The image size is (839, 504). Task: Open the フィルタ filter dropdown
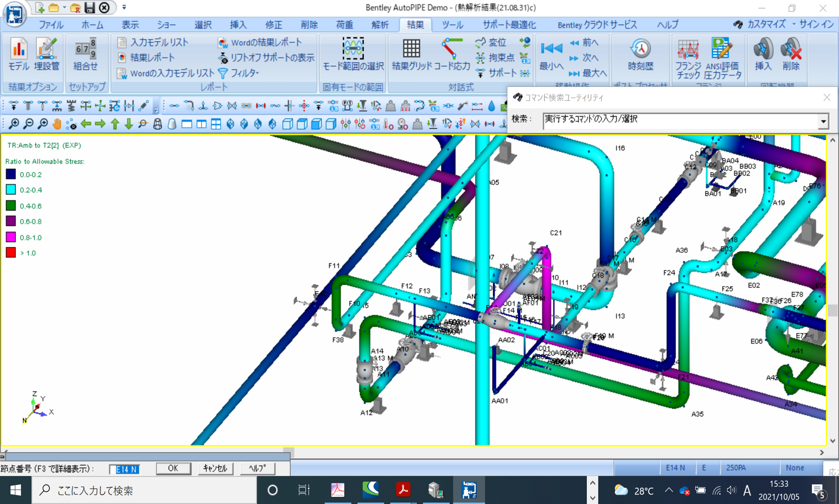[x=239, y=73]
